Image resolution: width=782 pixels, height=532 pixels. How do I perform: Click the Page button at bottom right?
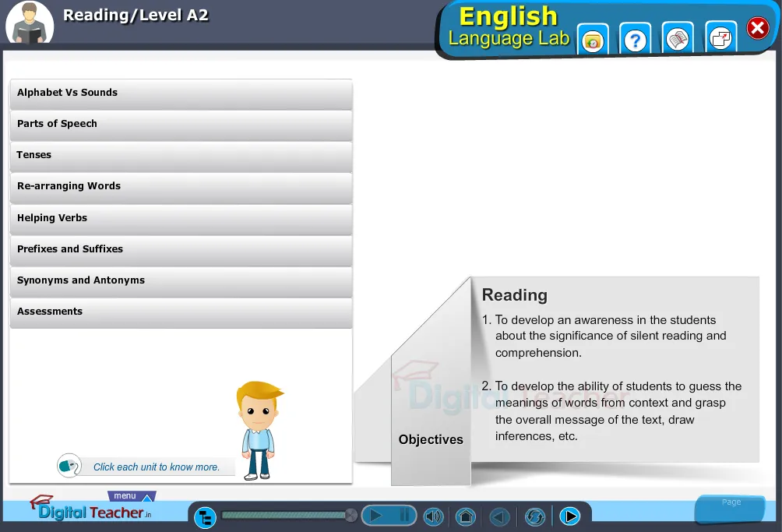tap(730, 508)
